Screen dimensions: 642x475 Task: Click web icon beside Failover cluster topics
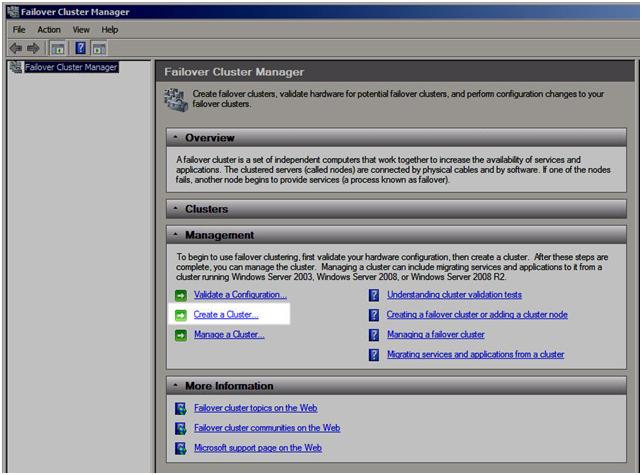coord(180,409)
